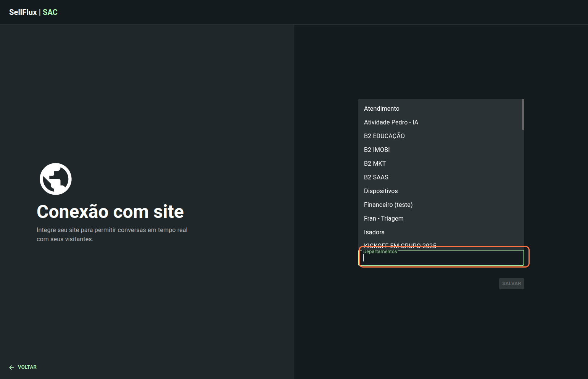Go back using the VOLTAR link text
Viewport: 588px width, 379px height.
click(x=27, y=367)
